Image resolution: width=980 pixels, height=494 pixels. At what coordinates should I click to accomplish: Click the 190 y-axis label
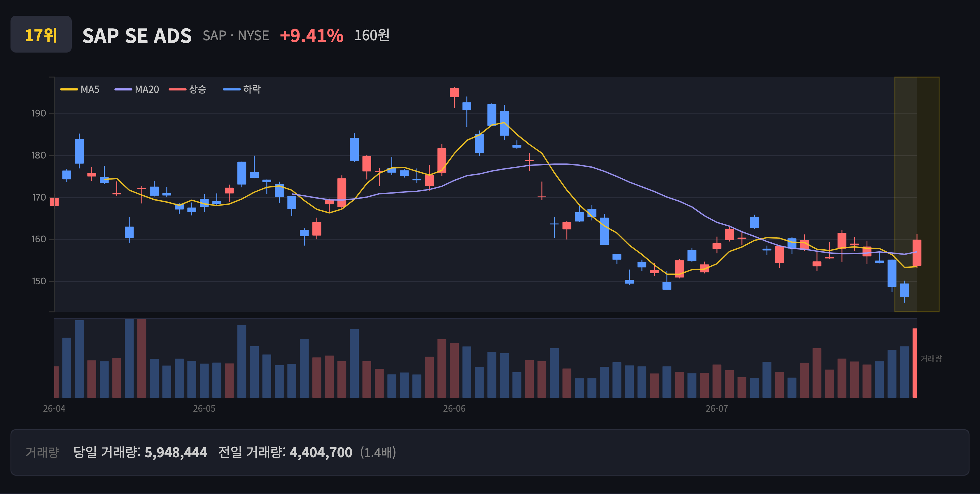pos(38,114)
